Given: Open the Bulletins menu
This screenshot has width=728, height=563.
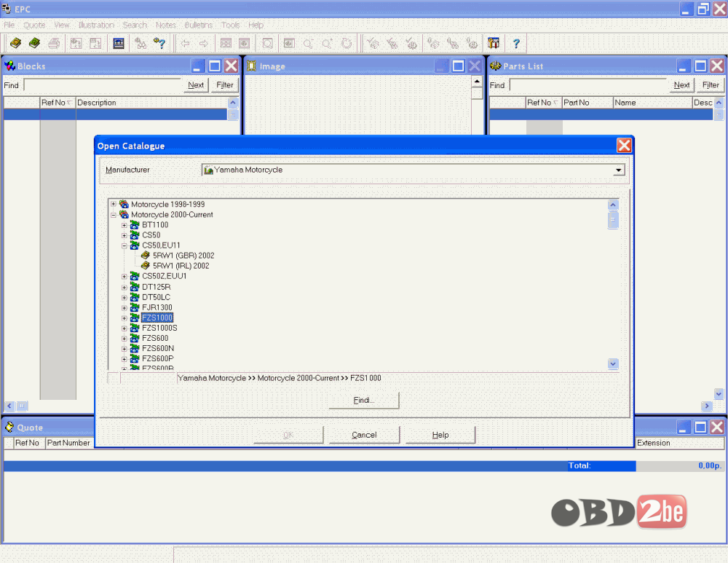Looking at the screenshot, I should (198, 25).
